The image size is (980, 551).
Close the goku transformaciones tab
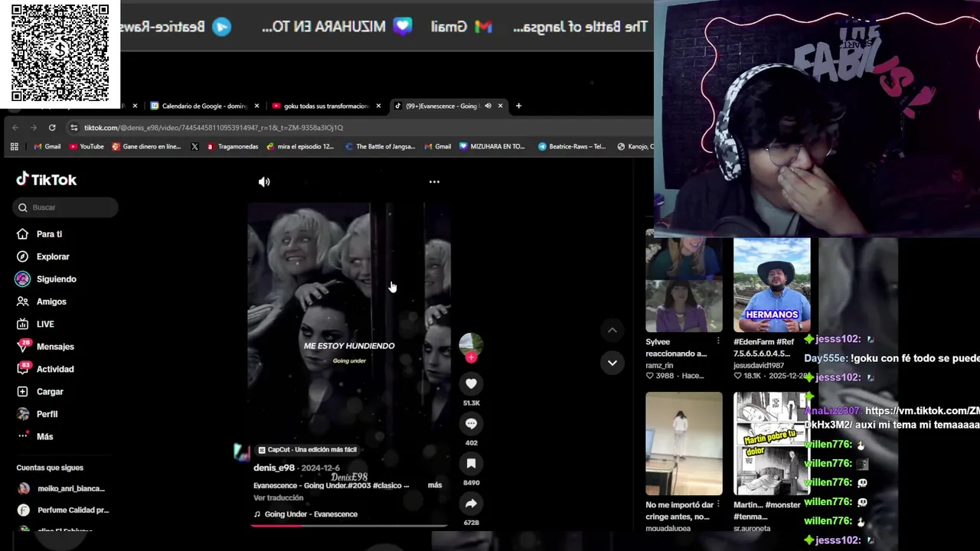point(378,106)
